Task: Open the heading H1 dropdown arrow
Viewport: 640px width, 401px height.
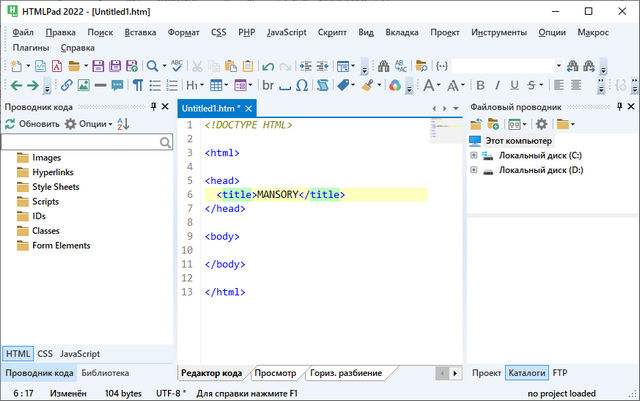Action: tap(200, 85)
